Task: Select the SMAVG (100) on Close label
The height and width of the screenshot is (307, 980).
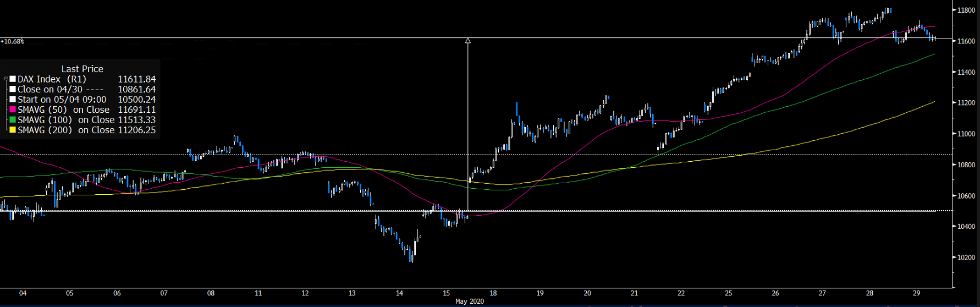Action: (x=66, y=120)
